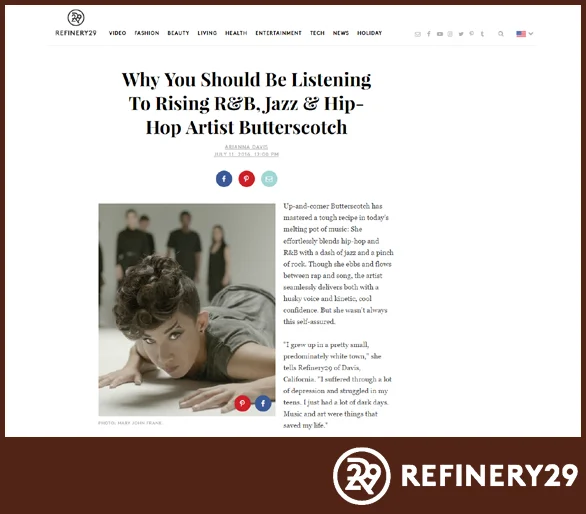This screenshot has height=514, width=586.
Task: Open author Arianna Davis link
Action: click(x=246, y=147)
